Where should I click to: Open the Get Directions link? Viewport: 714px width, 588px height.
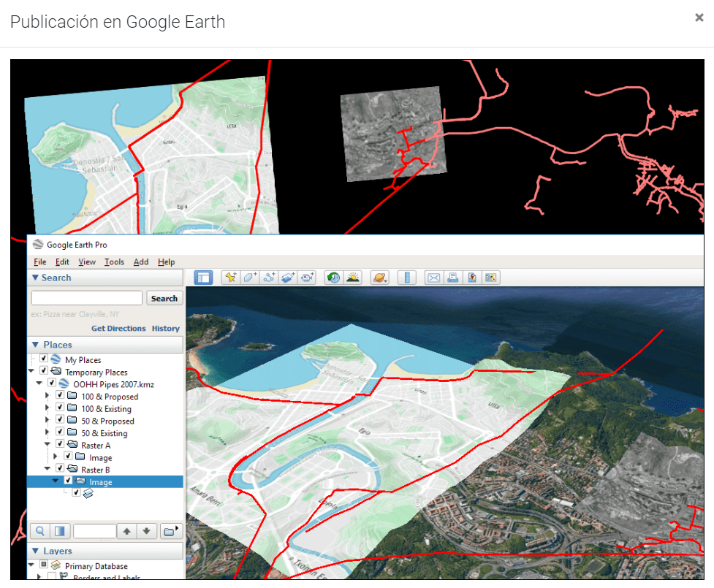[x=118, y=328]
